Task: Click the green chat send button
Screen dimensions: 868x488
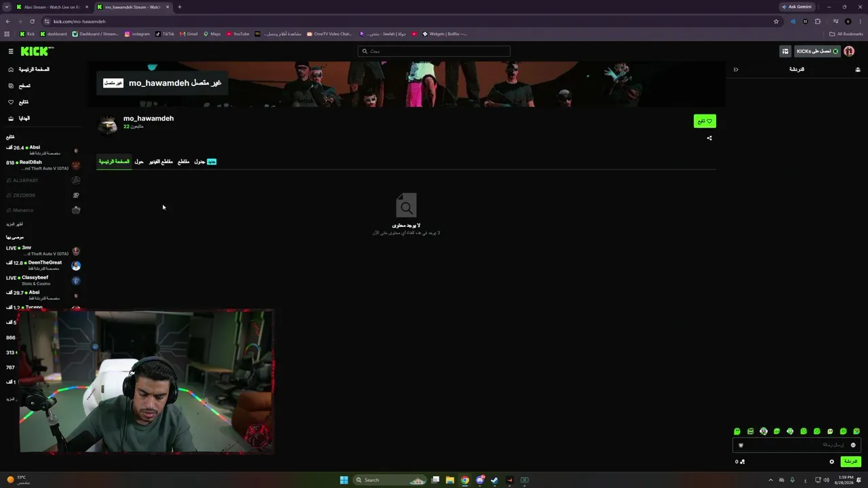Action: click(850, 462)
